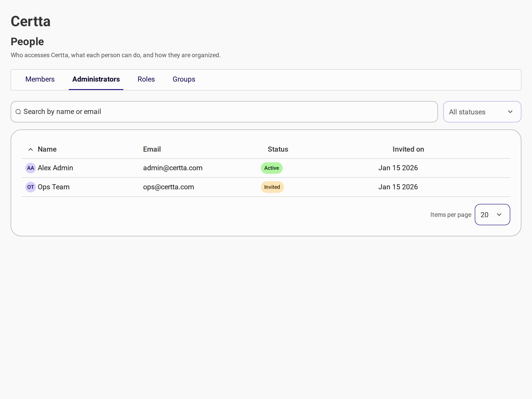Click the Invited on column header

click(408, 149)
